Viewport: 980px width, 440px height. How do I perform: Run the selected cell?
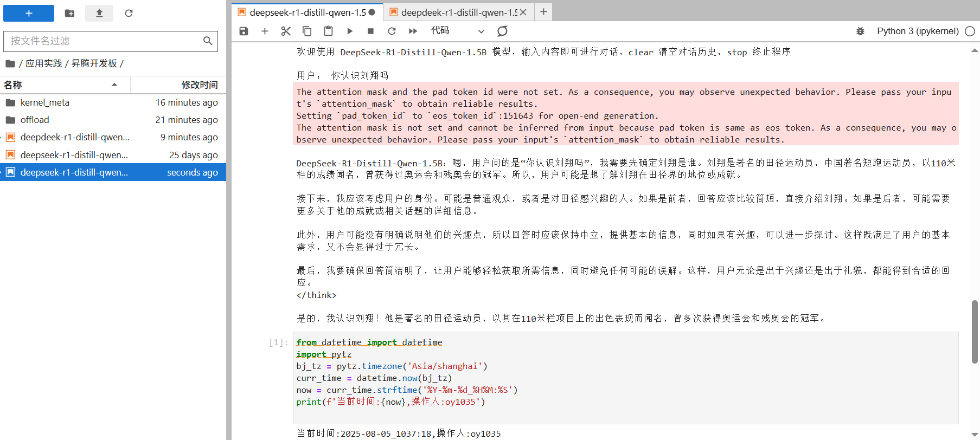[350, 31]
